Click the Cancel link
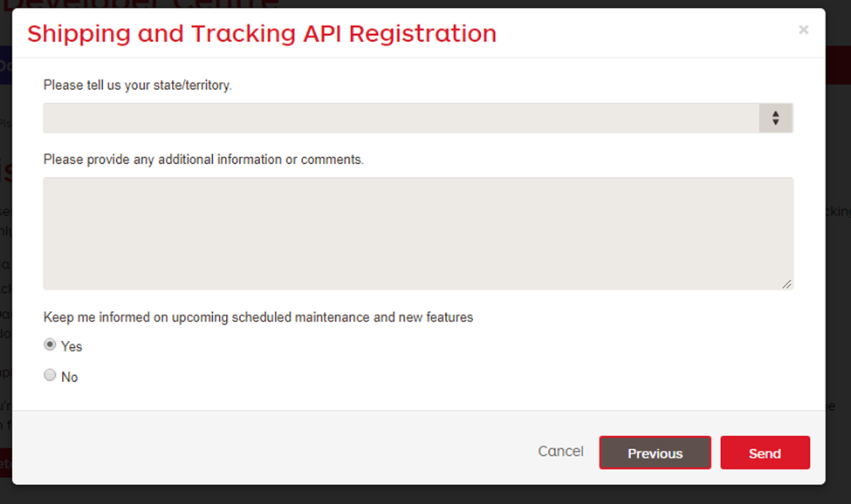Viewport: 851px width, 504px height. pos(560,452)
